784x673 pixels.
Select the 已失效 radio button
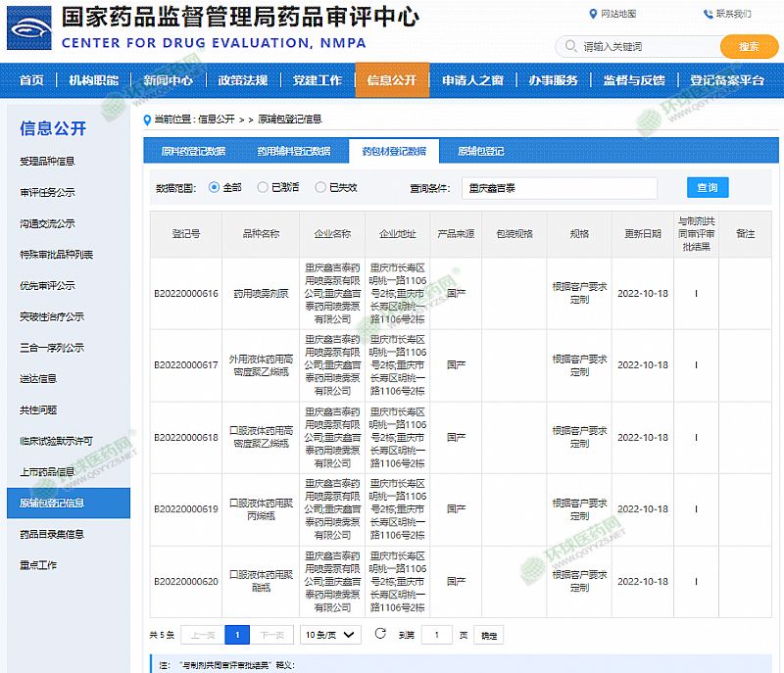pos(320,187)
